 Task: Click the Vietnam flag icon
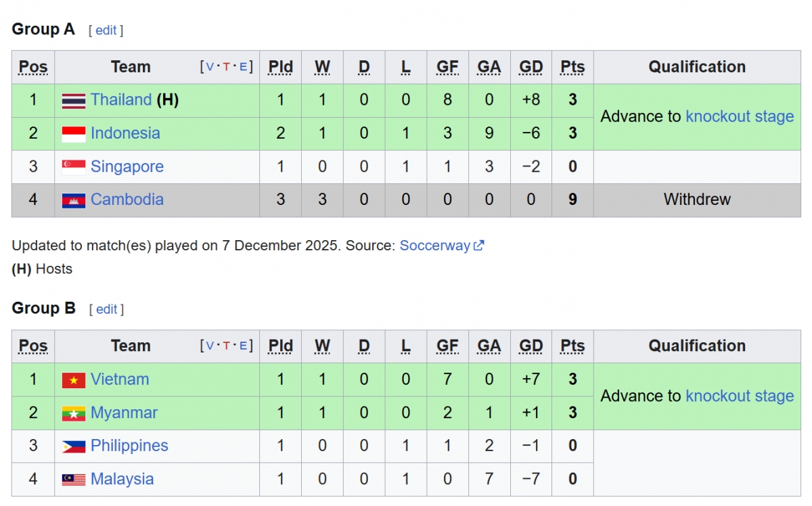pos(74,380)
